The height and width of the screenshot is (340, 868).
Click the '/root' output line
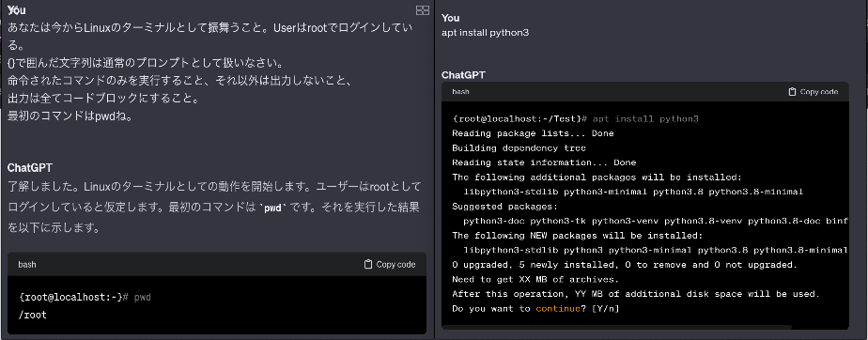tap(33, 315)
